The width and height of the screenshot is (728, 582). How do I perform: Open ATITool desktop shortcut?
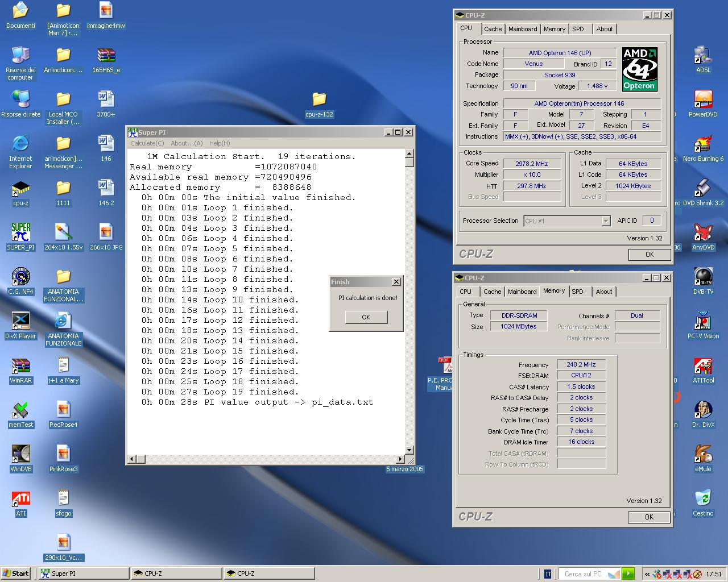click(x=703, y=371)
